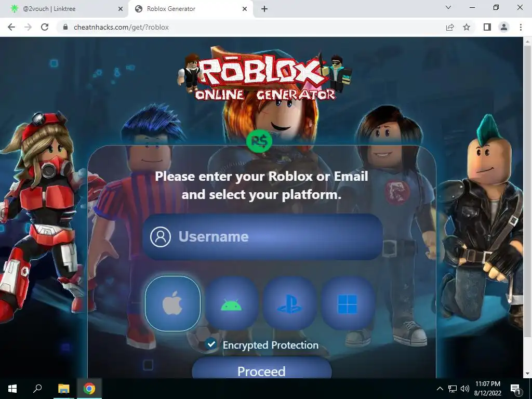Click the browser forward arrow
532x399 pixels.
(x=28, y=27)
